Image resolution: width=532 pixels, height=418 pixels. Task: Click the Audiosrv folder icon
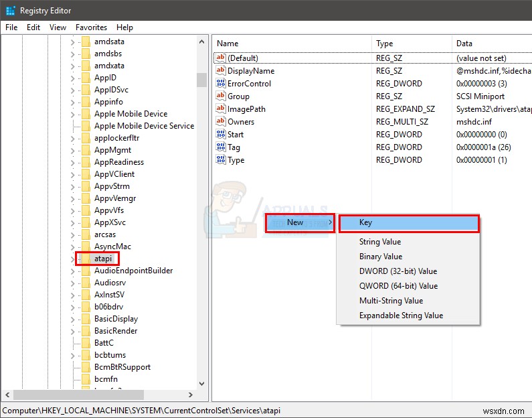pyautogui.click(x=86, y=283)
